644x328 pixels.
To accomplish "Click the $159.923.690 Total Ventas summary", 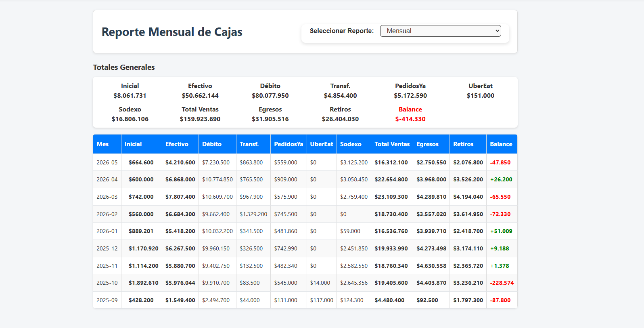I will click(200, 119).
